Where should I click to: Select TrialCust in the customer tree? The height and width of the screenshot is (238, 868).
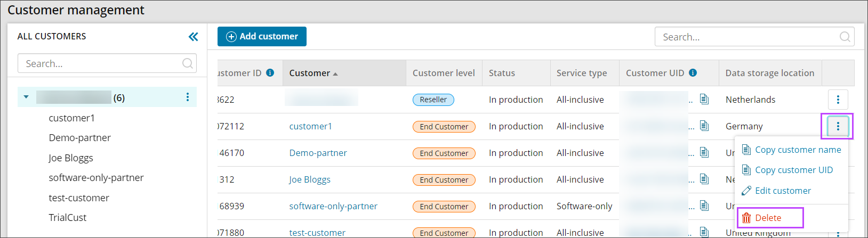[68, 217]
